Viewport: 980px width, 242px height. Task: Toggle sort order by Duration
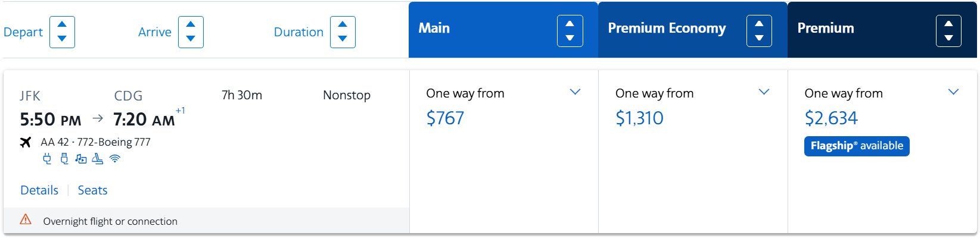click(x=343, y=32)
